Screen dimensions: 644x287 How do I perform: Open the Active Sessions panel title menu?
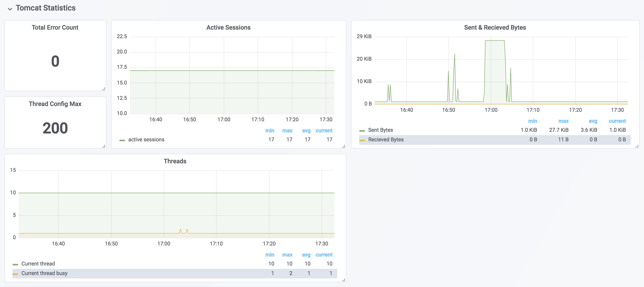[x=228, y=27]
